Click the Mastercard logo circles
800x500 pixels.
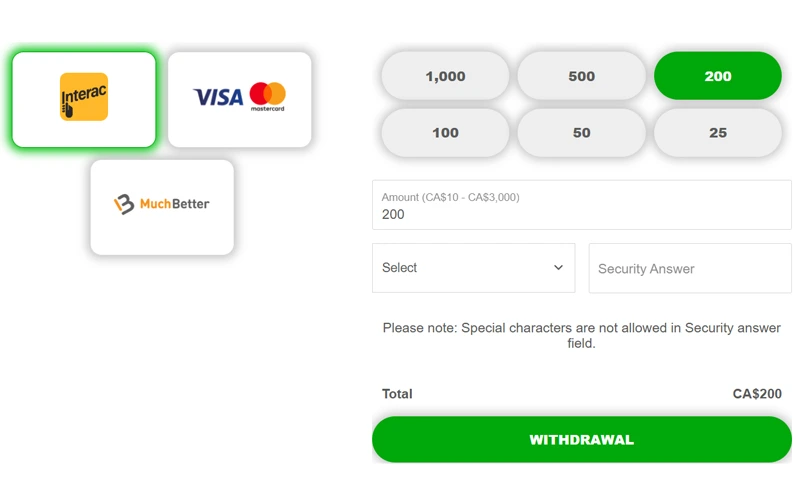point(268,94)
